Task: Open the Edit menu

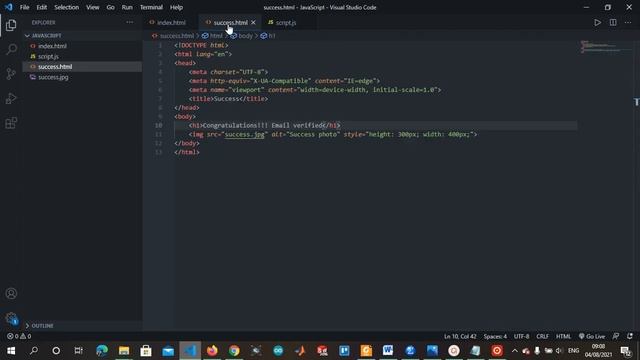Action: (42, 7)
